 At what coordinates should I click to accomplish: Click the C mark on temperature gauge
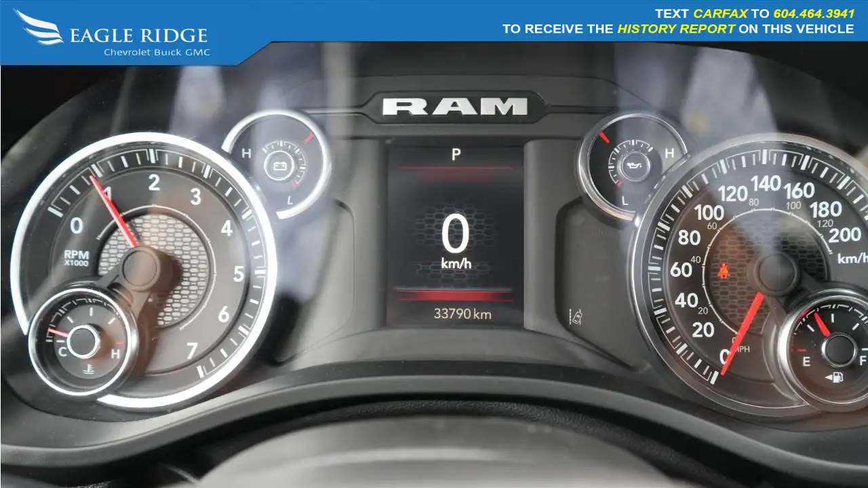(62, 351)
